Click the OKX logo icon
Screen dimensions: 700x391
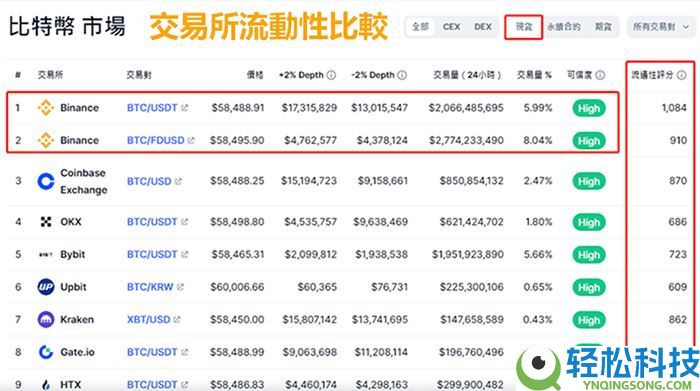pyautogui.click(x=46, y=222)
